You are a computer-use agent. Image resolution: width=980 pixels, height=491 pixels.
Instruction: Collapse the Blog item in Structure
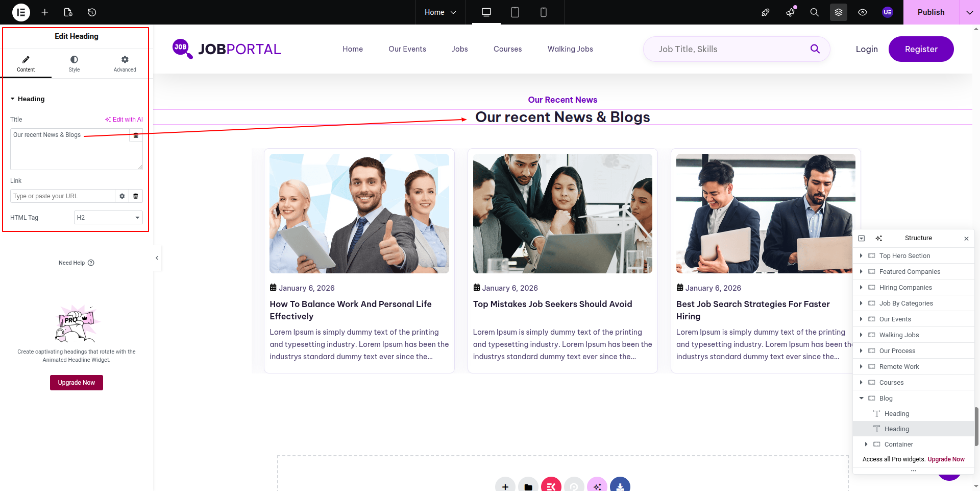coord(862,398)
